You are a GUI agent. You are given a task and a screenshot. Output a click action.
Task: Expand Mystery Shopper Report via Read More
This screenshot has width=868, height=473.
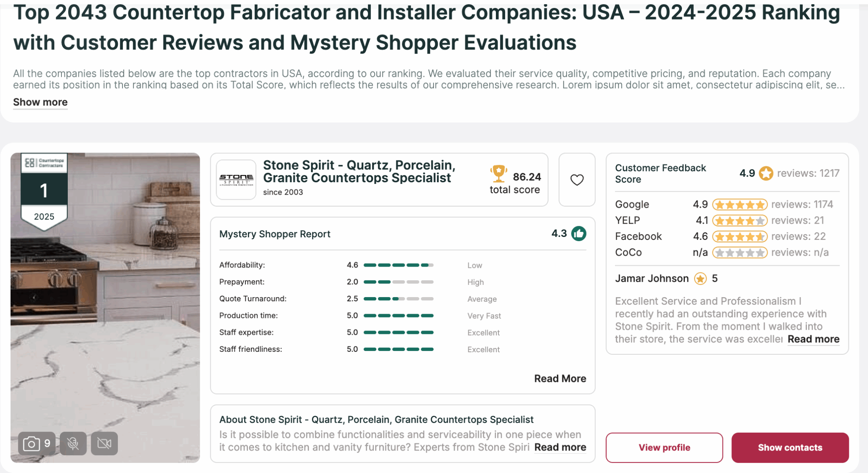pyautogui.click(x=560, y=378)
